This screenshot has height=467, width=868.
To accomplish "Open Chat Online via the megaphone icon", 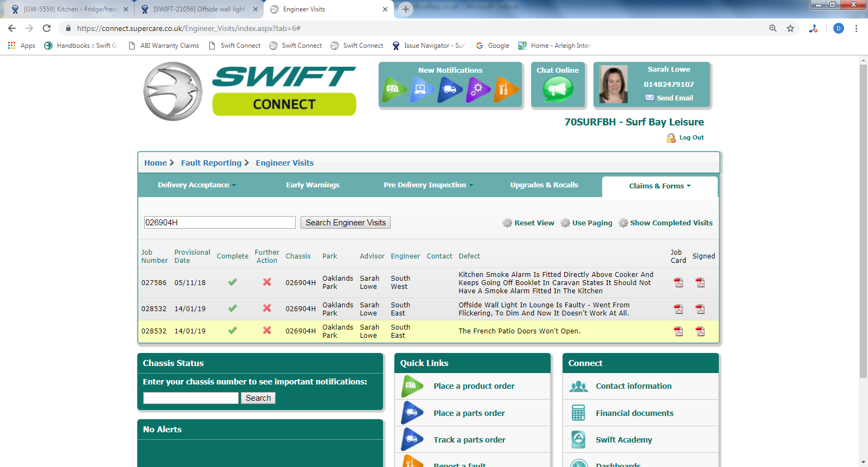I will click(x=558, y=89).
